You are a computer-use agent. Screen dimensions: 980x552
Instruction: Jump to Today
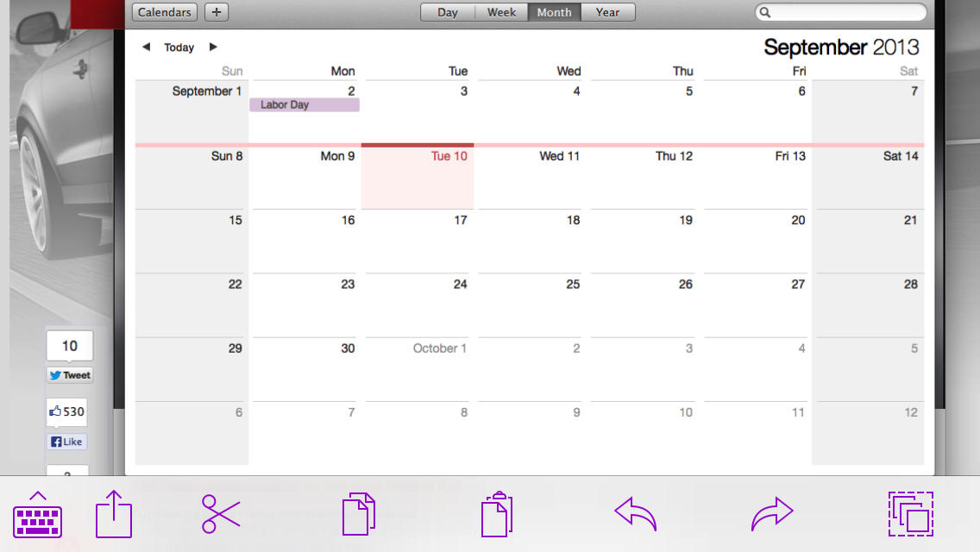tap(179, 47)
